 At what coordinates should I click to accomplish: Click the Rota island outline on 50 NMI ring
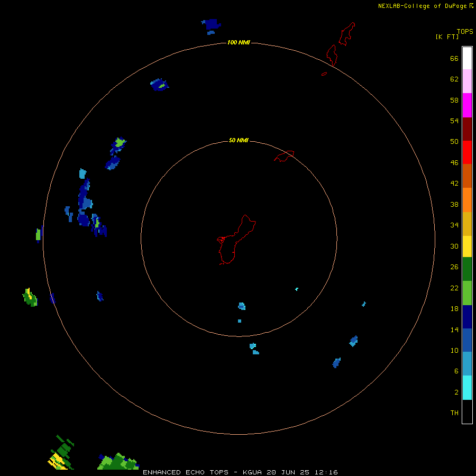[x=284, y=156]
